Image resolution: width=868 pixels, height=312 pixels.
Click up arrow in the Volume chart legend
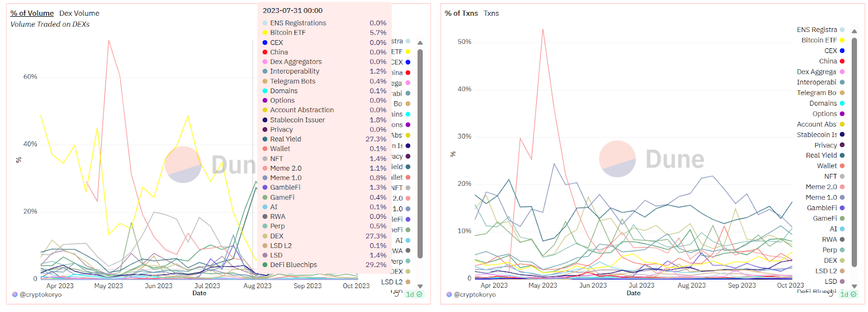tap(420, 43)
